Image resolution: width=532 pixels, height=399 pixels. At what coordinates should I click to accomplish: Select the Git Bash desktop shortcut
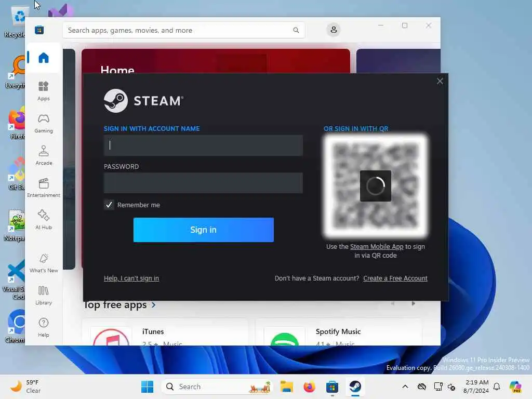point(16,175)
